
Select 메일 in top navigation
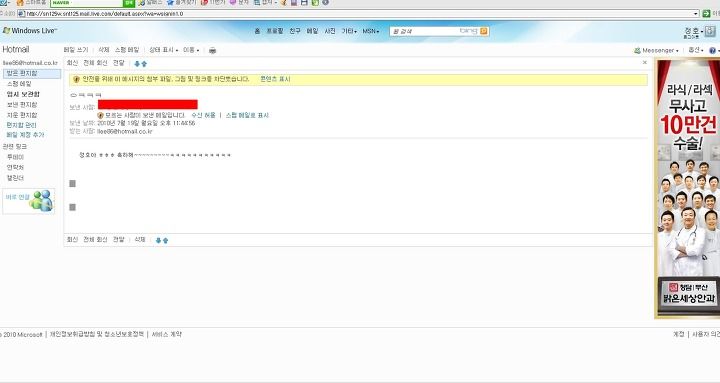click(312, 31)
